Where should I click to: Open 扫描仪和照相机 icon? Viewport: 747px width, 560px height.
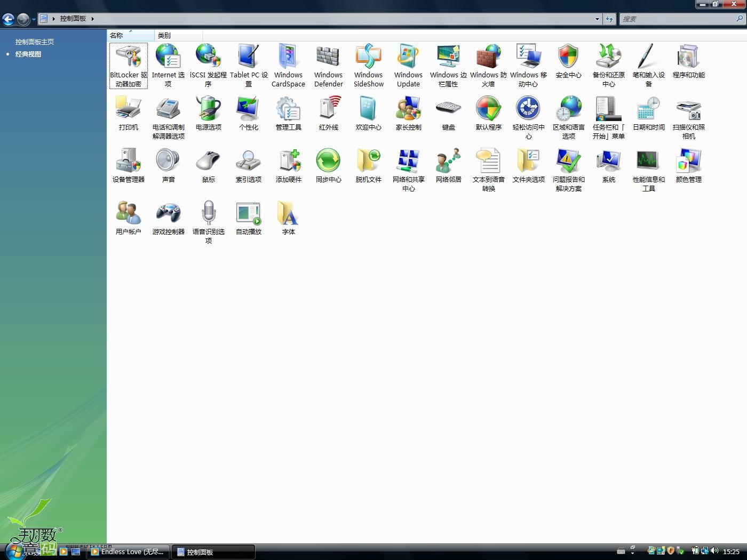coord(689,109)
